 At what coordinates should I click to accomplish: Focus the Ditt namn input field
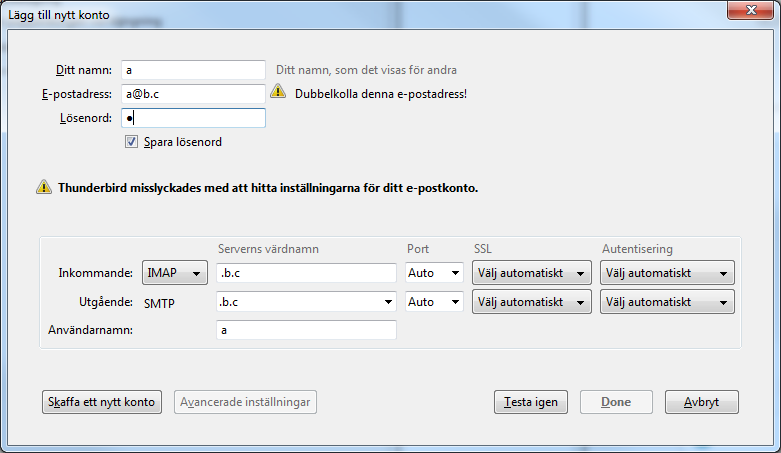(x=193, y=70)
